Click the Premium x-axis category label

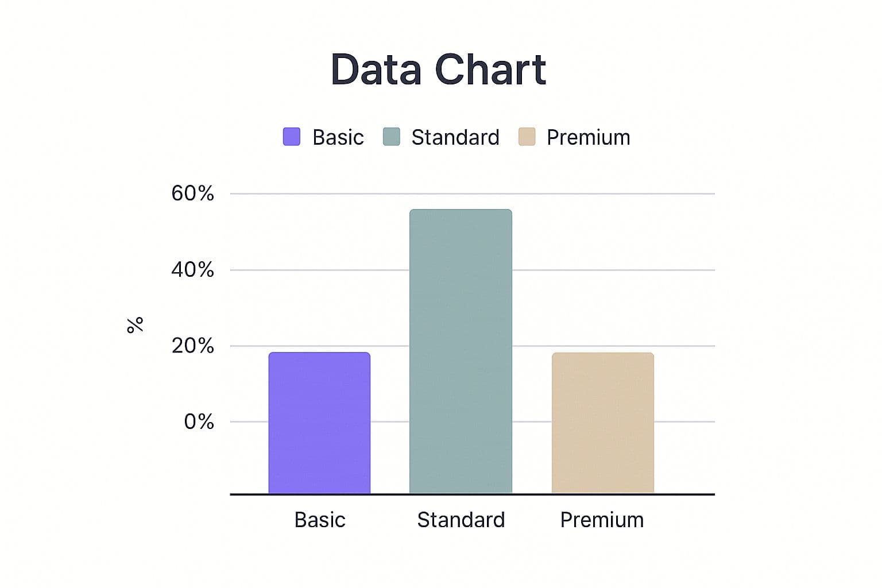602,520
